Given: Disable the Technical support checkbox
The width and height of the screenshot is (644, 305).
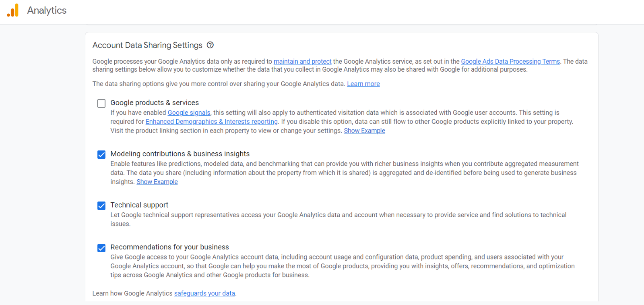Looking at the screenshot, I should tap(101, 206).
